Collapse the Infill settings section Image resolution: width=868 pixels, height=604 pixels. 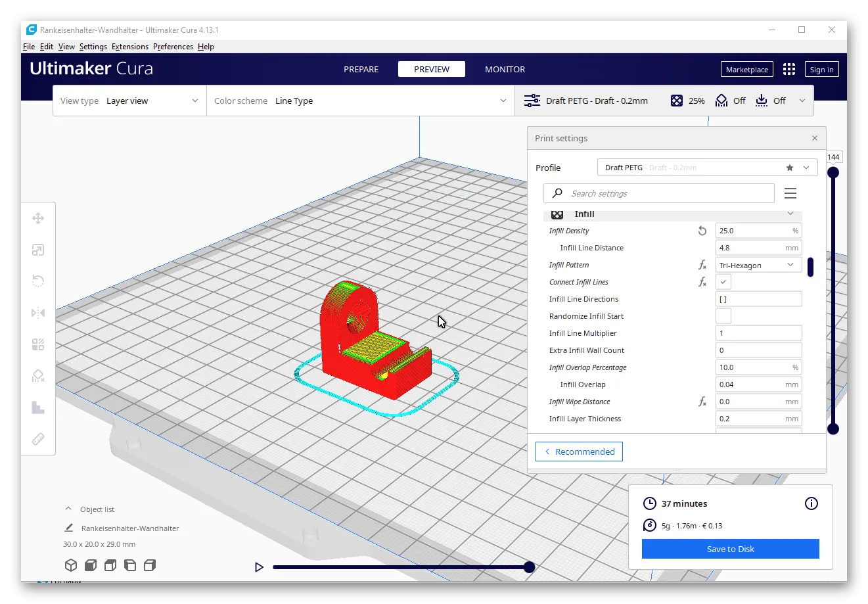[x=790, y=214]
